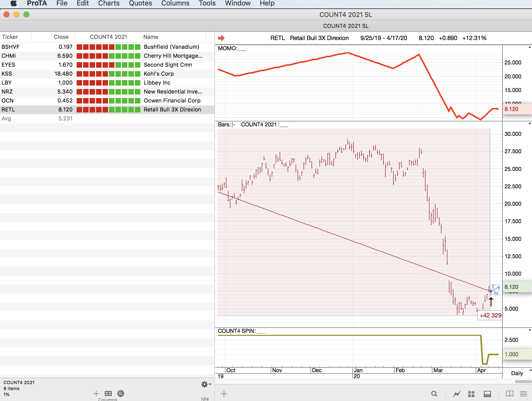The height and width of the screenshot is (401, 532).
Task: Open the Charts menu
Action: click(x=109, y=3)
